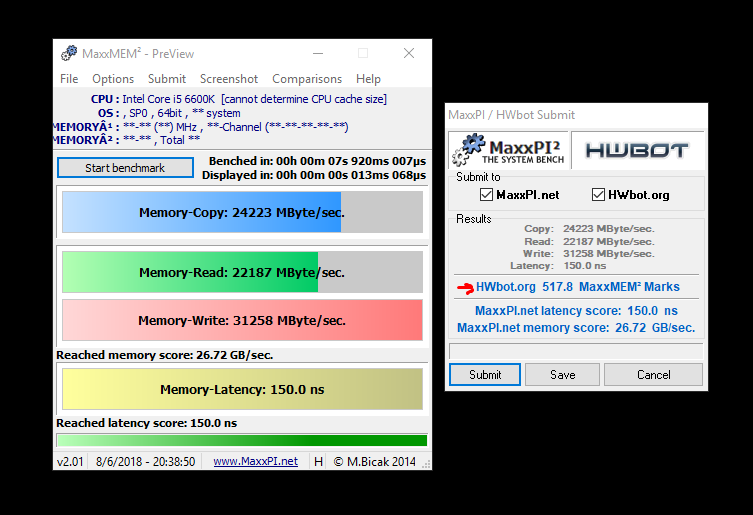The width and height of the screenshot is (753, 515).
Task: Click the © M.Bicak 2014 copyright text
Action: click(375, 462)
